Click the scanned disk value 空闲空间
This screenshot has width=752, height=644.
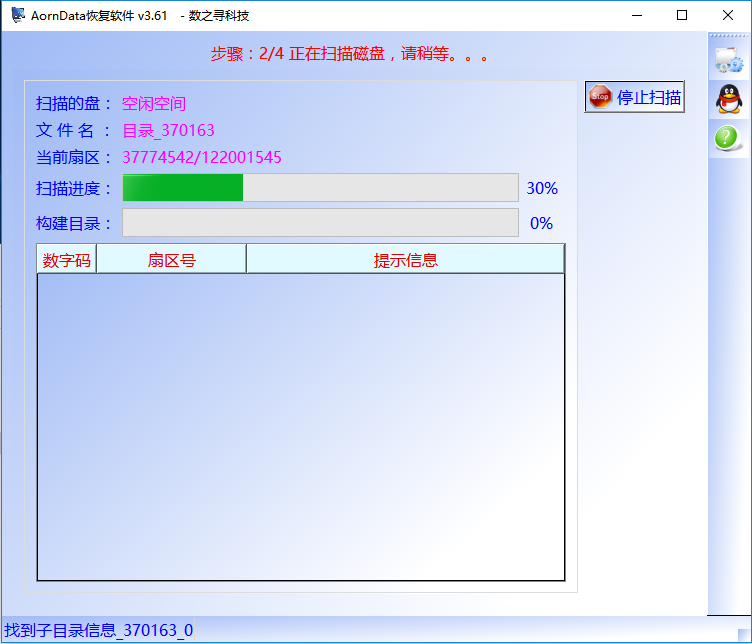[153, 104]
